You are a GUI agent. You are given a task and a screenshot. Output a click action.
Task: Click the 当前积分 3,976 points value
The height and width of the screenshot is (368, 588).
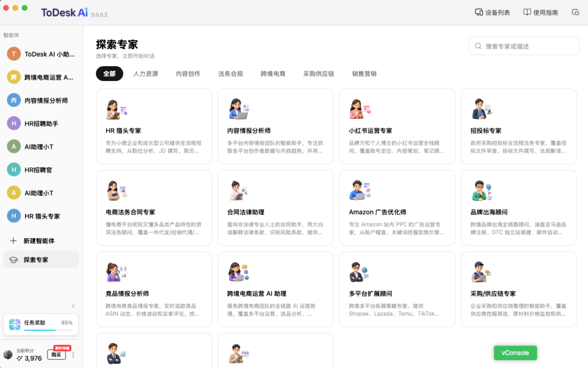[x=33, y=358]
